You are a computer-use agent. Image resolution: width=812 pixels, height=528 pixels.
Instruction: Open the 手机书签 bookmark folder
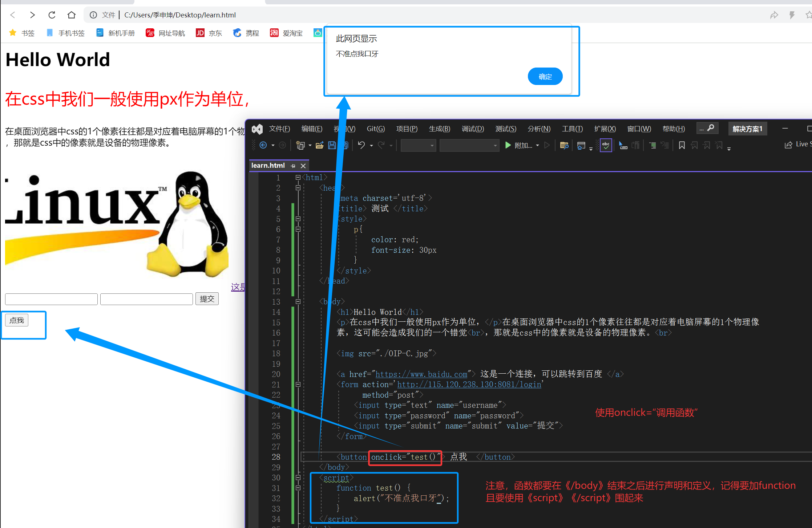(65, 33)
